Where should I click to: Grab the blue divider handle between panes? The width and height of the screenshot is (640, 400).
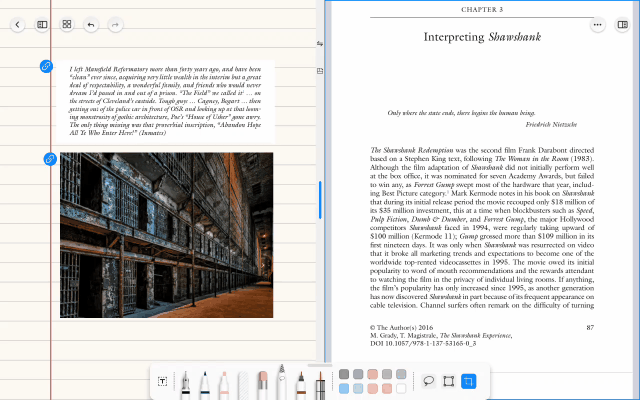[x=320, y=200]
